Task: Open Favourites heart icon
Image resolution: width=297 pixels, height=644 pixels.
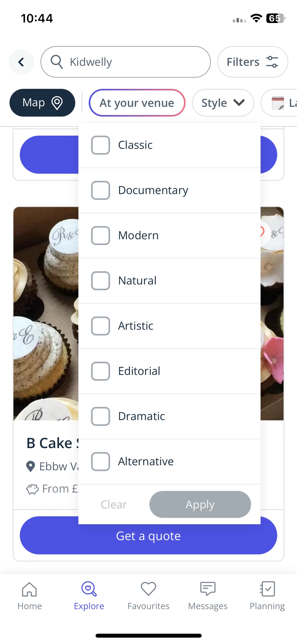Action: (x=148, y=589)
